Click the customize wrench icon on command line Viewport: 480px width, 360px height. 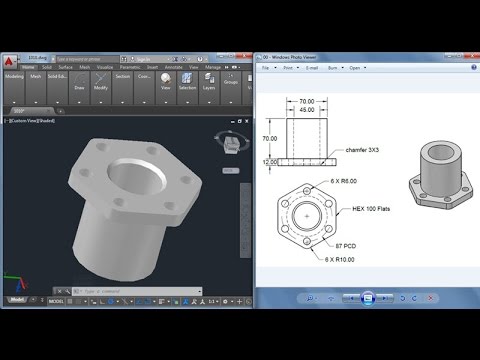(67, 291)
